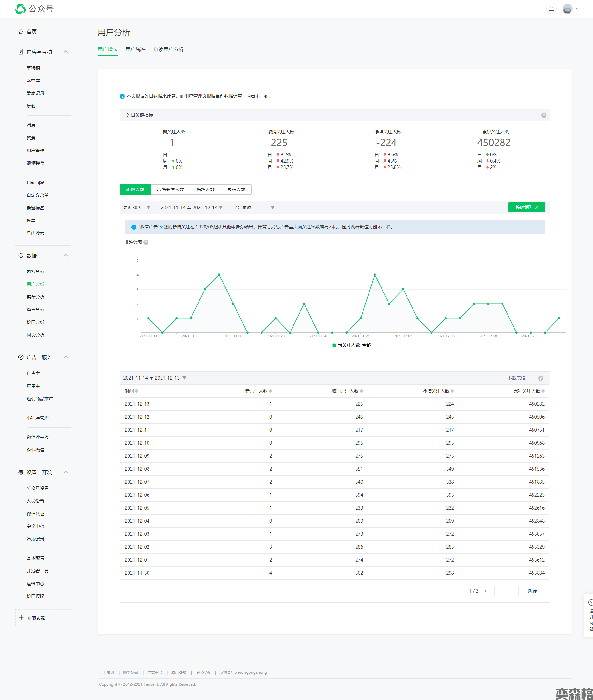The image size is (593, 700).
Task: Toggle 新关注人数-全部 legend series
Action: tap(351, 345)
